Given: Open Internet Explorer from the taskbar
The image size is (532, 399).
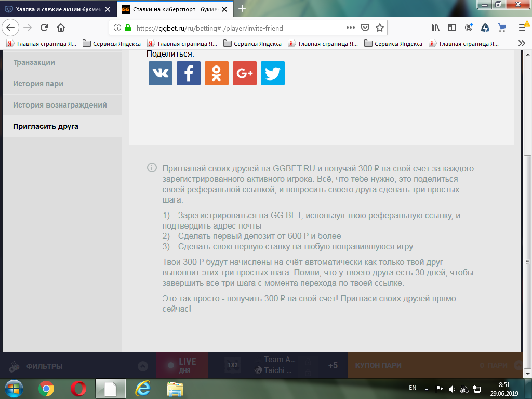Looking at the screenshot, I should point(143,389).
